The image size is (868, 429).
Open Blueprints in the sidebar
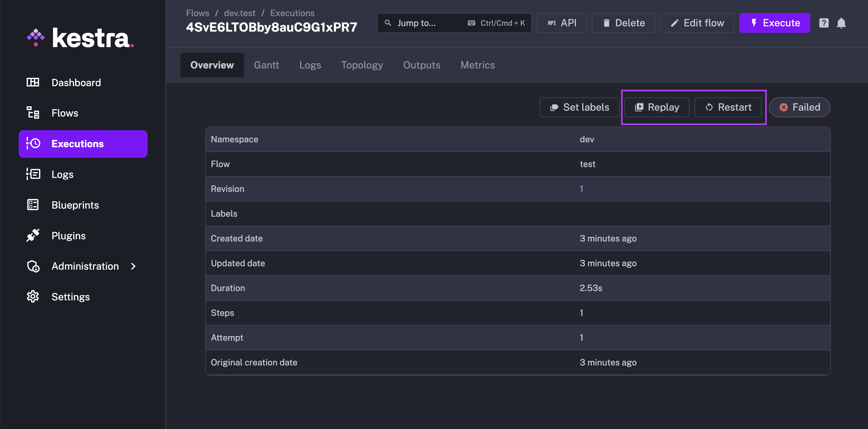click(x=75, y=205)
